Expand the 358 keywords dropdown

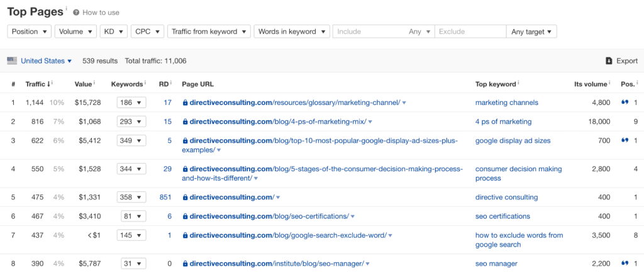tap(131, 197)
